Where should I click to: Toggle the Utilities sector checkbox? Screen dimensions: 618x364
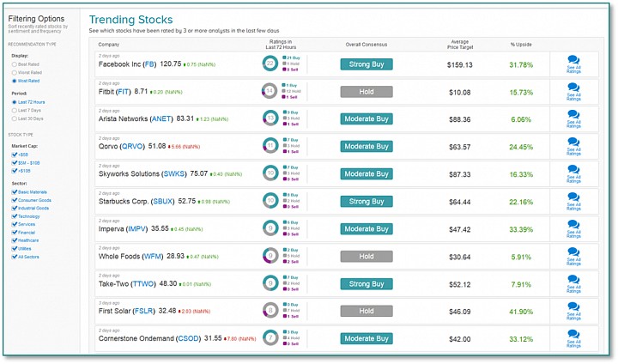coord(15,249)
